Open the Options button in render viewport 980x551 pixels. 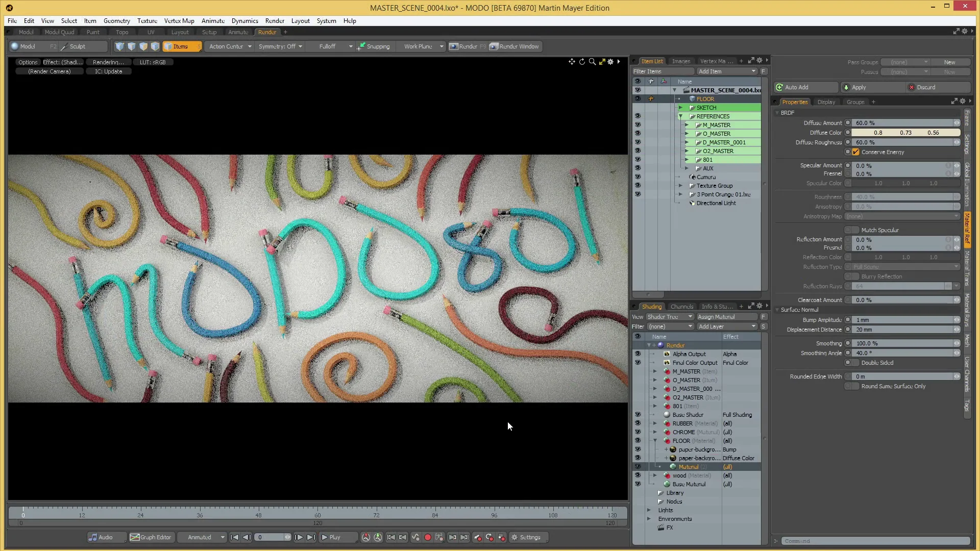(28, 62)
